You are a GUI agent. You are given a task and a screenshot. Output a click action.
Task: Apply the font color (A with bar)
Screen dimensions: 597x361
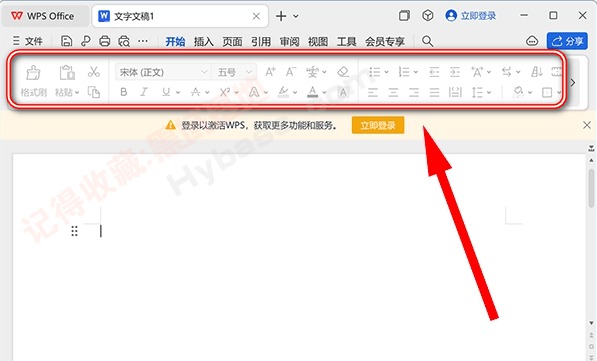(x=313, y=92)
